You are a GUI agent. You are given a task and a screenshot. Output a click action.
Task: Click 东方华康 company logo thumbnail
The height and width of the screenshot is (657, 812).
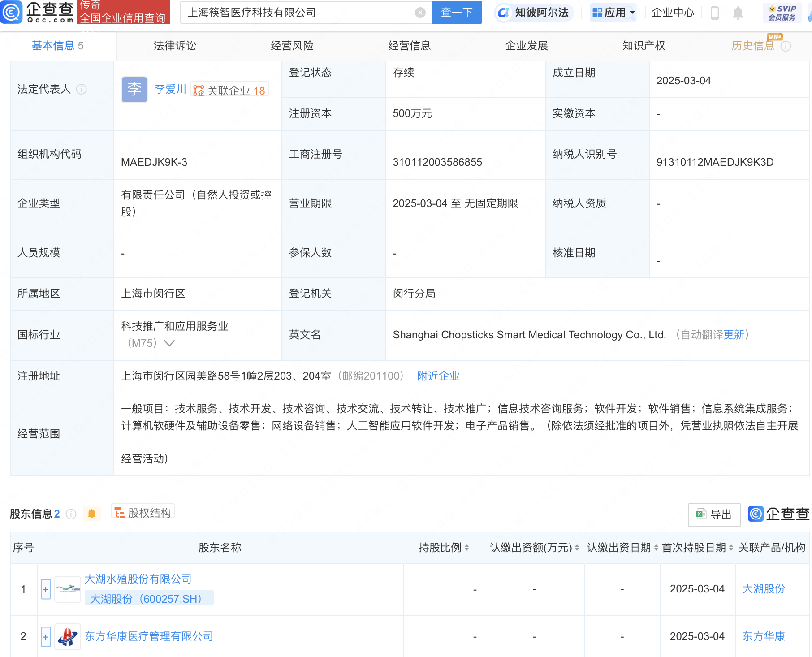pos(68,636)
